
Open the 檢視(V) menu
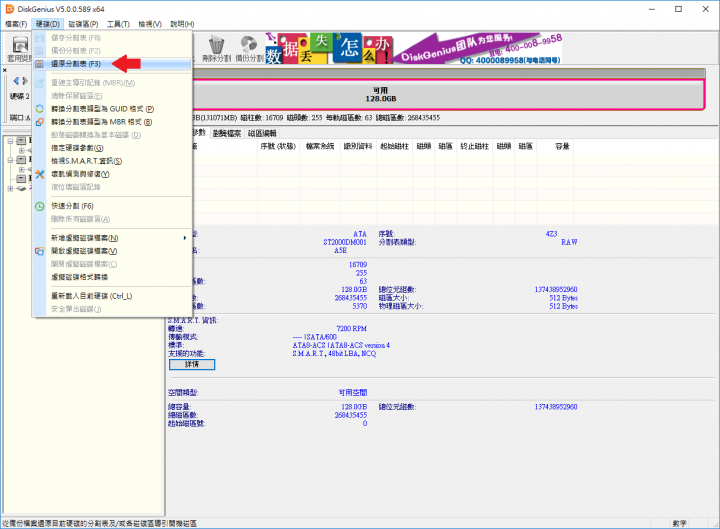pos(150,24)
